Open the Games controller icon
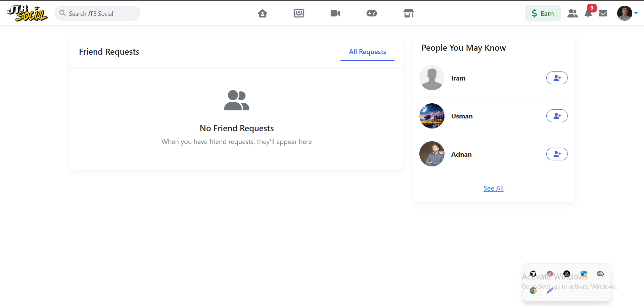Screen dimensions: 644x306 [x=371, y=13]
